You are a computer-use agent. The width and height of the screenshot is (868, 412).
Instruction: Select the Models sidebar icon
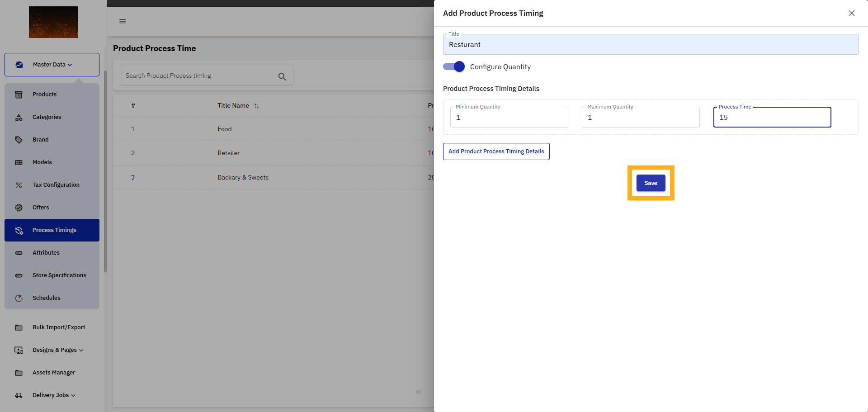point(19,162)
